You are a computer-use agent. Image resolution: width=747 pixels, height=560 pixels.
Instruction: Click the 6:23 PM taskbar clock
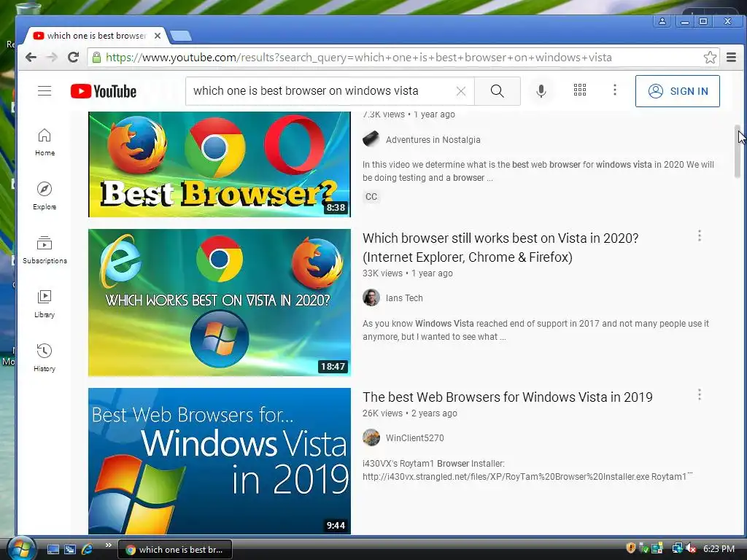click(719, 549)
